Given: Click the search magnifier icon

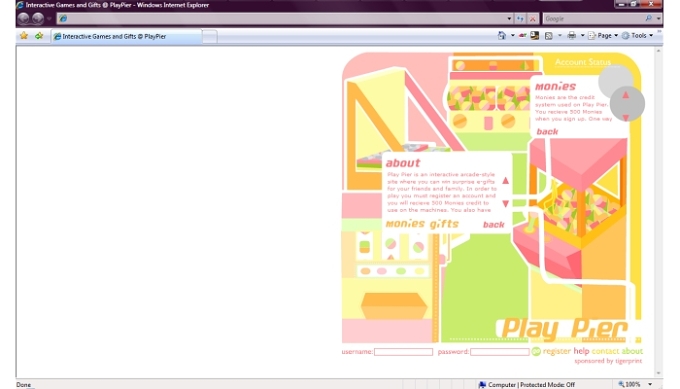Looking at the screenshot, I should click(648, 18).
